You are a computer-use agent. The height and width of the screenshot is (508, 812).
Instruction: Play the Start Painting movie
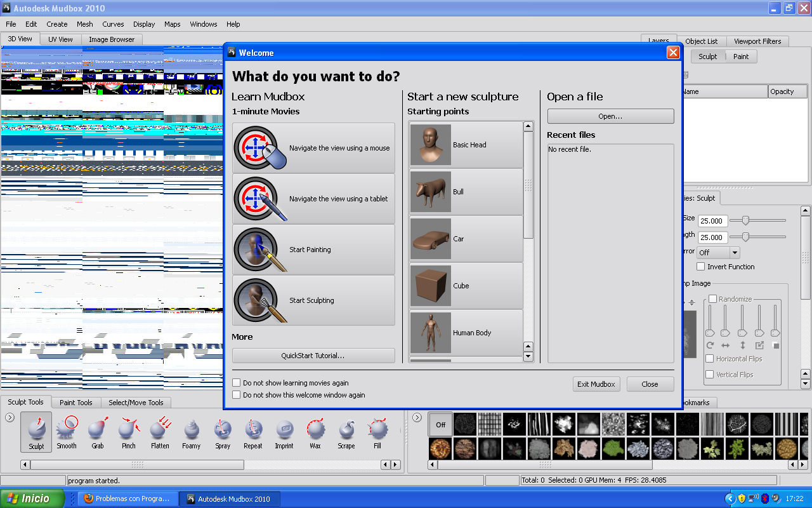coord(313,250)
